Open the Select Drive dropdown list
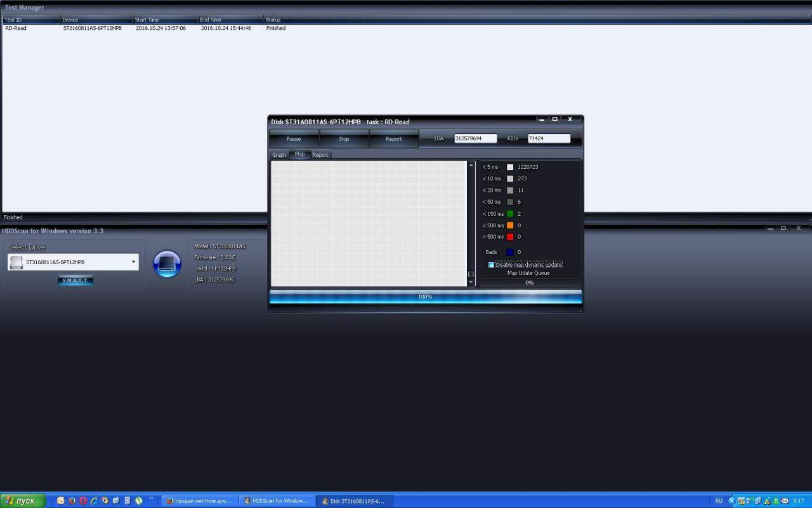The width and height of the screenshot is (812, 508). 133,262
